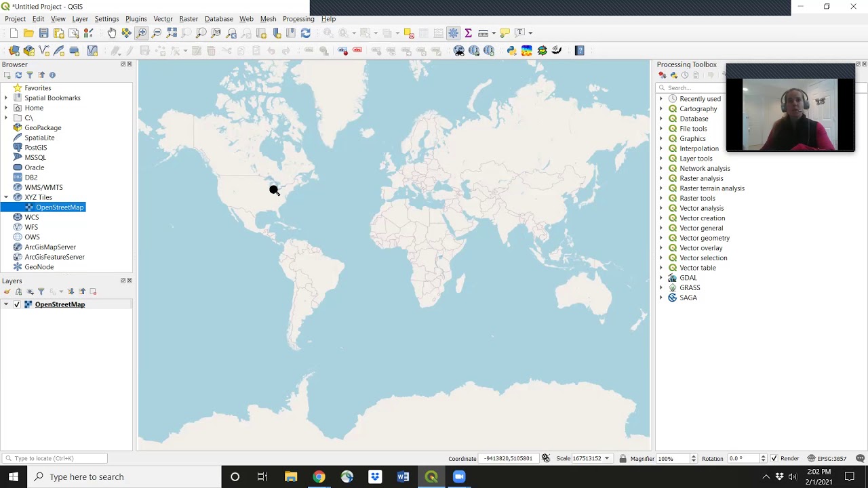Open the Vector menu
This screenshot has height=488, width=868.
click(163, 19)
